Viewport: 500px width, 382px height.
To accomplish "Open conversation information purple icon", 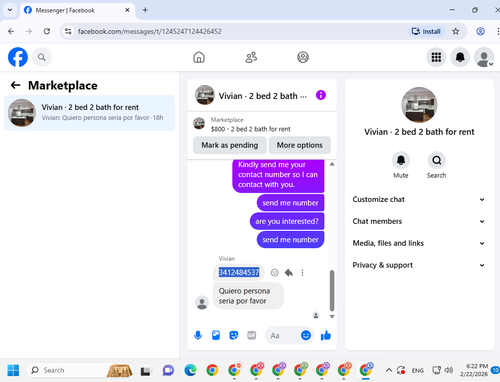I will click(321, 95).
